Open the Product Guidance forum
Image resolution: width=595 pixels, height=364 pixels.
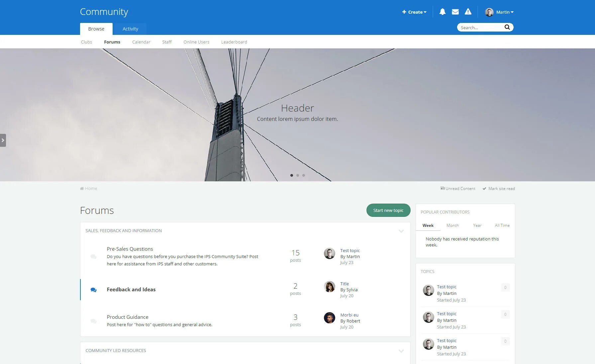tap(128, 317)
